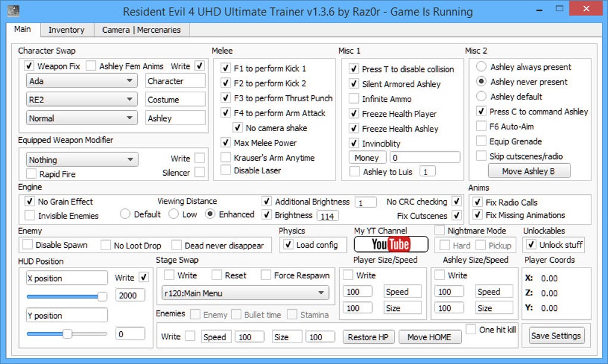Viewport: 608px width, 364px height.
Task: Toggle F3 to perform Thrust Punch
Action: (226, 98)
